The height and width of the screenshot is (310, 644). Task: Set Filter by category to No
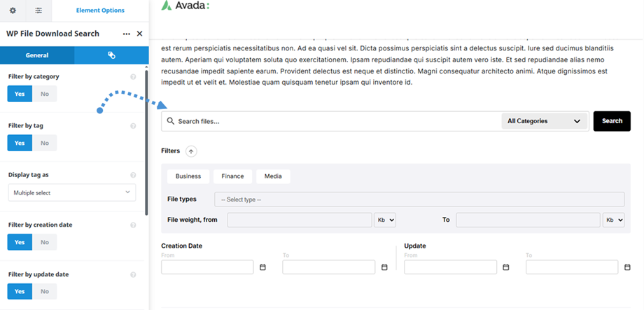tap(44, 94)
